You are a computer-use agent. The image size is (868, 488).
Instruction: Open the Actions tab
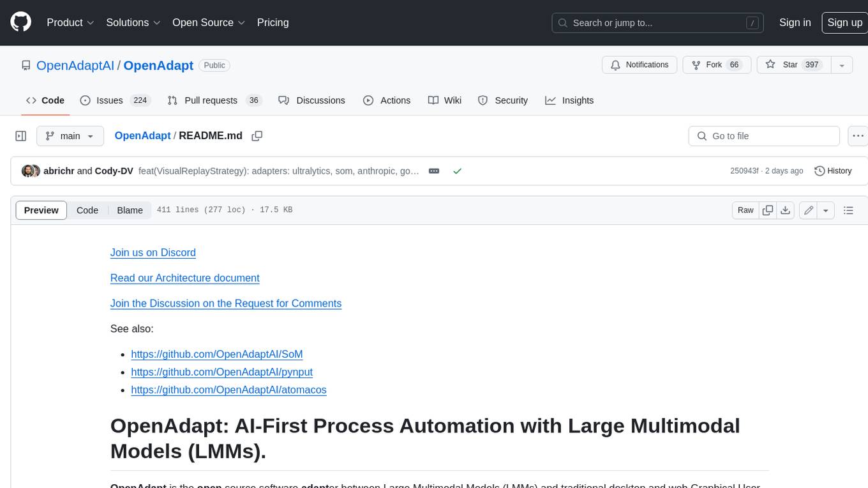pos(386,100)
